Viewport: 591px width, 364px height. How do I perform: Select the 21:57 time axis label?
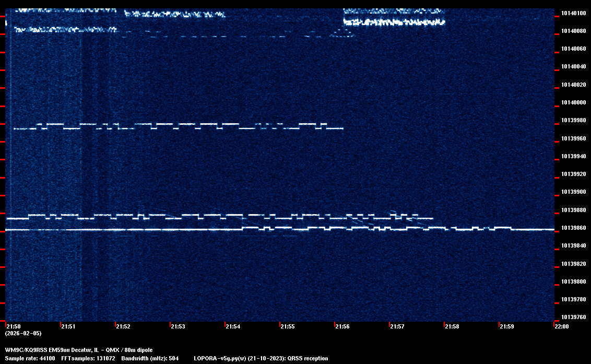(397, 326)
